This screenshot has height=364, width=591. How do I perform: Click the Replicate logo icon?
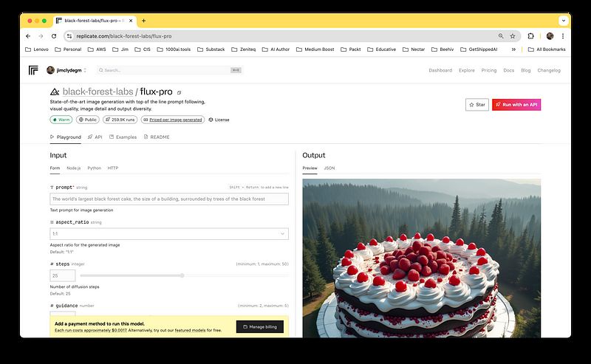33,70
